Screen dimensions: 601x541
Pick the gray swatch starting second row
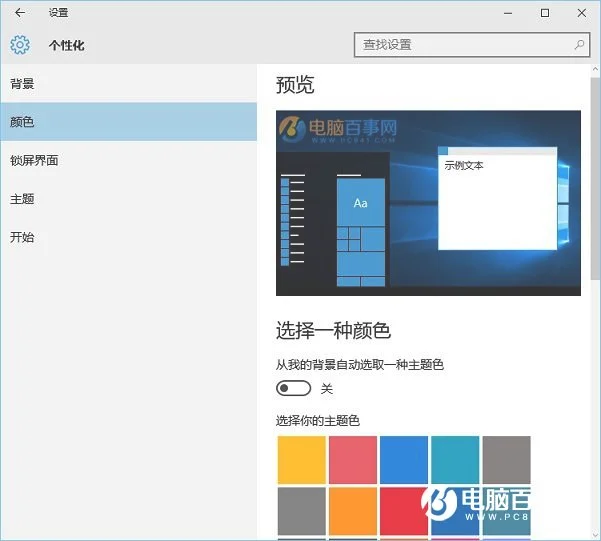[x=302, y=511]
